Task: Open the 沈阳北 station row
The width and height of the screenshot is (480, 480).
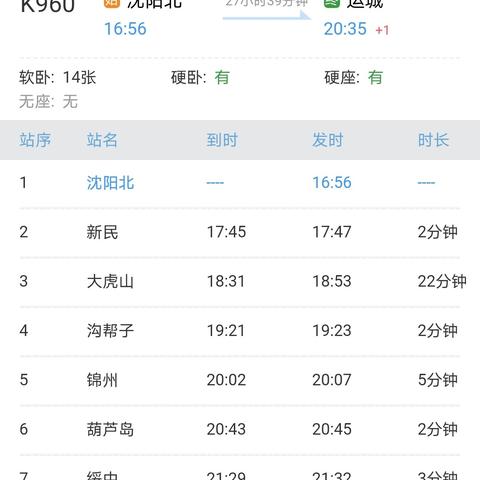Action: click(240, 183)
